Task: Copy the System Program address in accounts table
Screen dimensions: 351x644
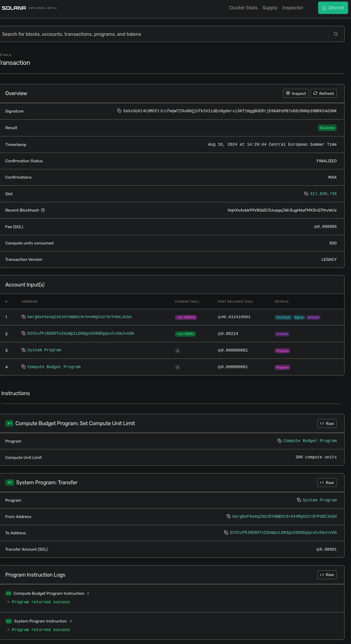Action: (x=24, y=350)
